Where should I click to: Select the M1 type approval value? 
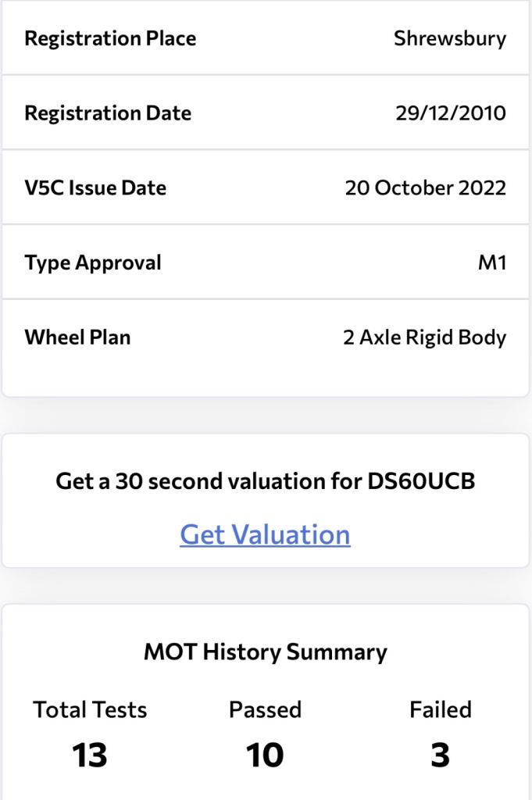491,262
